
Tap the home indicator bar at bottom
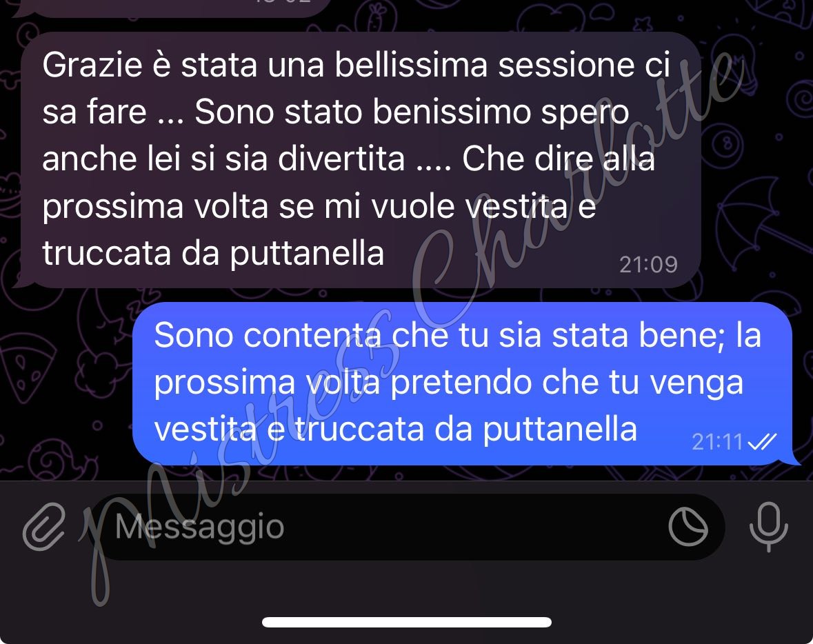tap(407, 622)
